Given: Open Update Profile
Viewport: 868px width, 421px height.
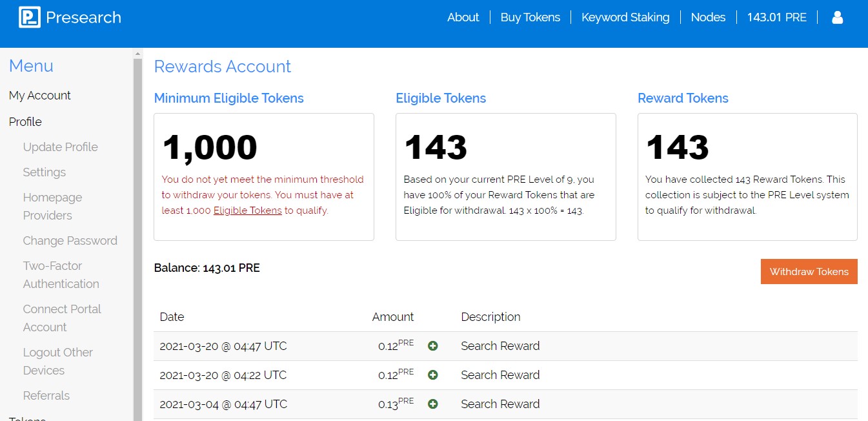Looking at the screenshot, I should click(61, 147).
